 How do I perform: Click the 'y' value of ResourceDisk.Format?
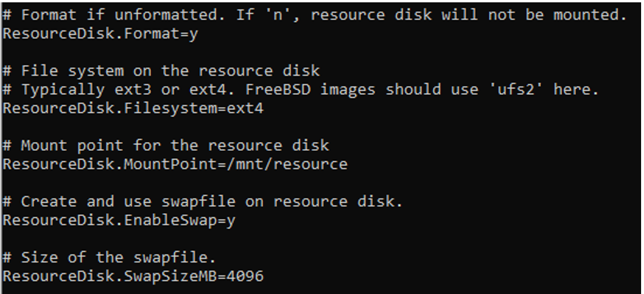click(193, 34)
